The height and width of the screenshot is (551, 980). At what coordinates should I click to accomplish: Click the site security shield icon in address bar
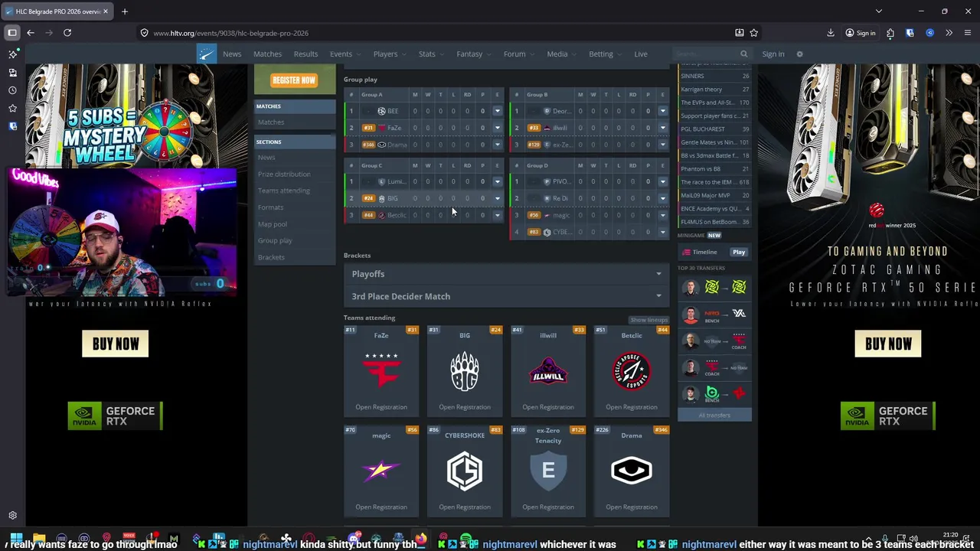pyautogui.click(x=144, y=33)
